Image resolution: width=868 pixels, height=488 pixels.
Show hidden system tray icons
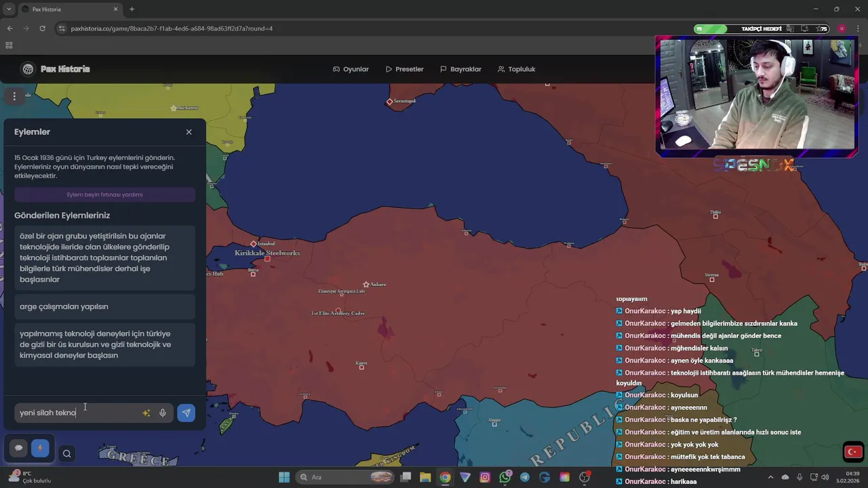tap(772, 477)
